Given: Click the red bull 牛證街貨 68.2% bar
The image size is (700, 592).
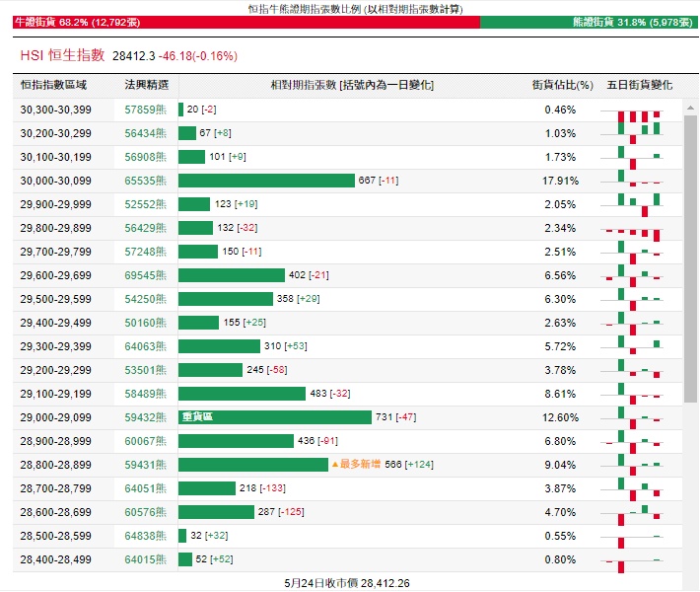Looking at the screenshot, I should (x=245, y=22).
